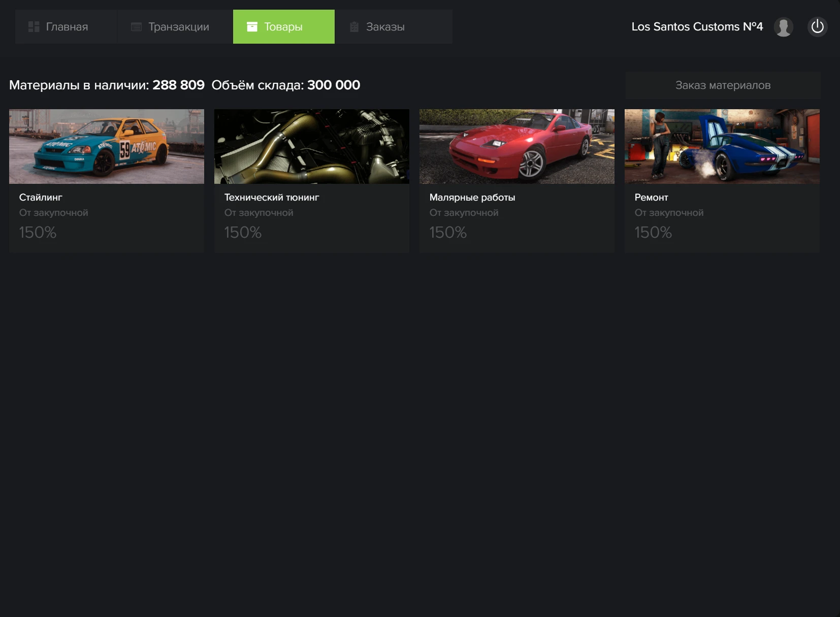Open the Малярные работы red car image

click(x=517, y=146)
